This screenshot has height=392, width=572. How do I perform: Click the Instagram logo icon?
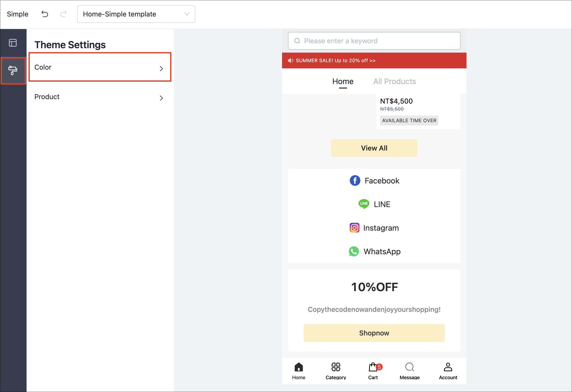coord(354,228)
